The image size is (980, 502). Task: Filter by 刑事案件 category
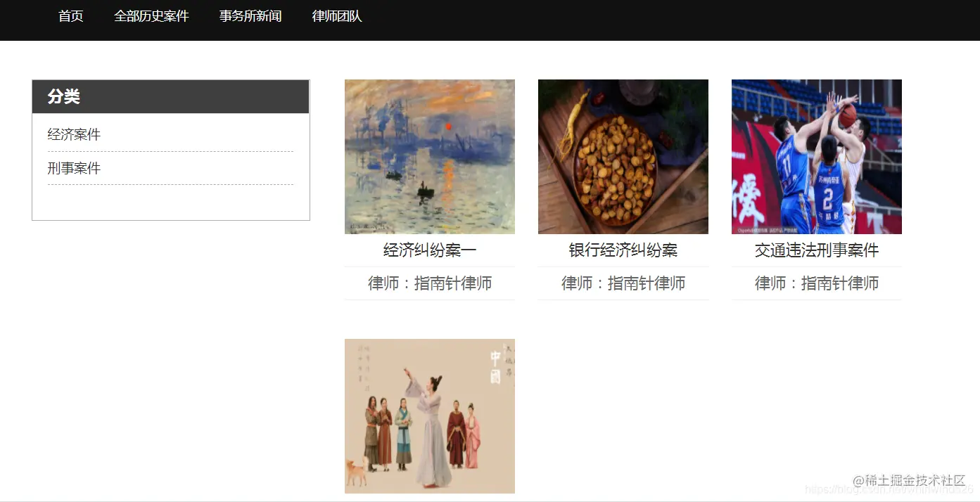click(74, 168)
